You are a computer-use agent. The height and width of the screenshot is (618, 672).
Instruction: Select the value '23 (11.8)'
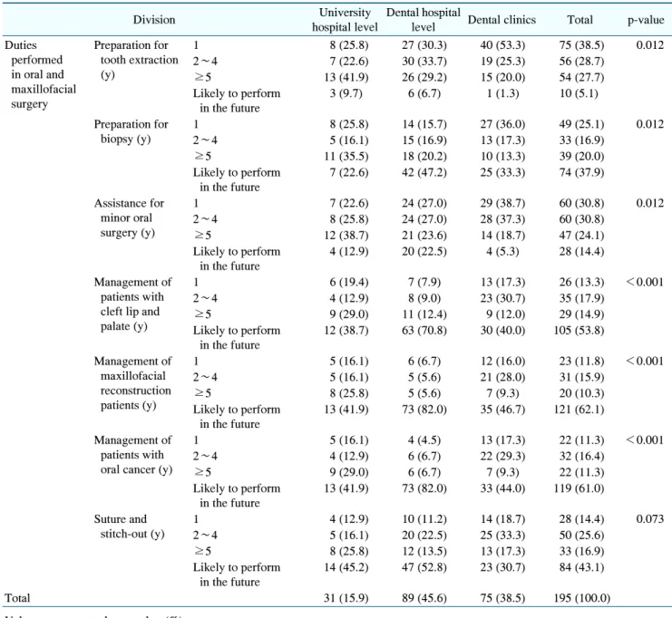pyautogui.click(x=581, y=362)
